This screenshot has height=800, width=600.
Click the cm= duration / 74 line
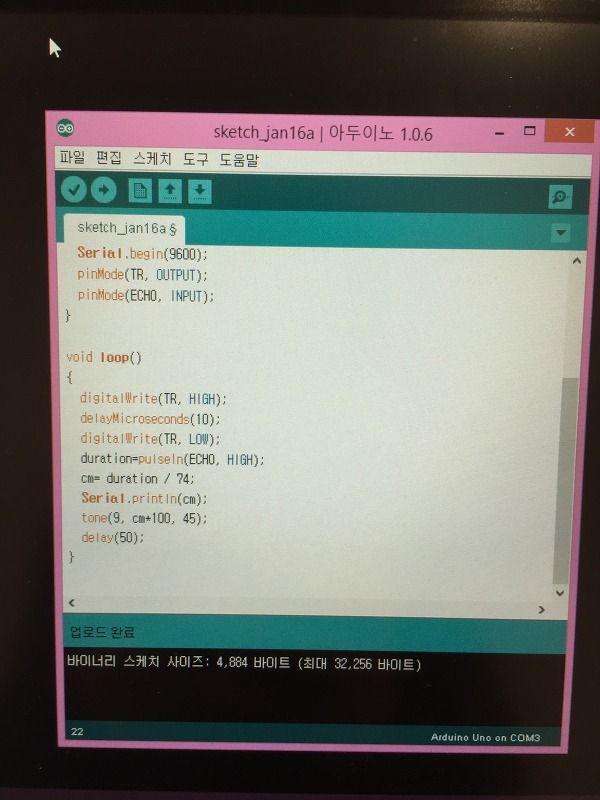(x=138, y=479)
